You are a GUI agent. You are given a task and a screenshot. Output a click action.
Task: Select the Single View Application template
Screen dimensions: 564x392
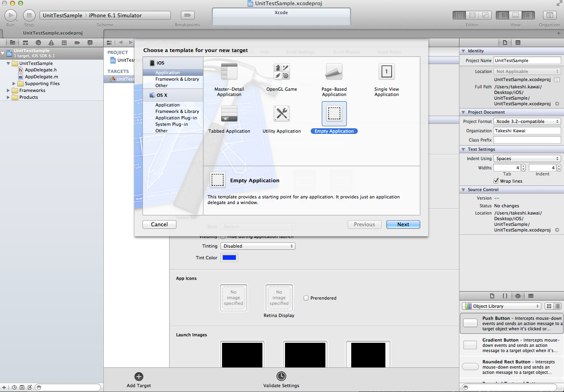click(x=386, y=72)
